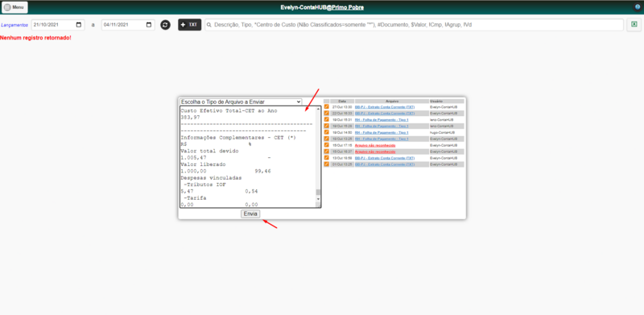This screenshot has height=315, width=644.
Task: Click the '+ TXT' upload button
Action: point(189,25)
